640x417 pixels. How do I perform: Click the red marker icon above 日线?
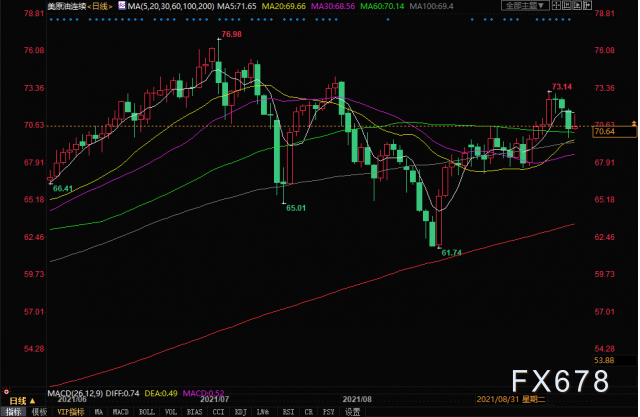[6, 391]
